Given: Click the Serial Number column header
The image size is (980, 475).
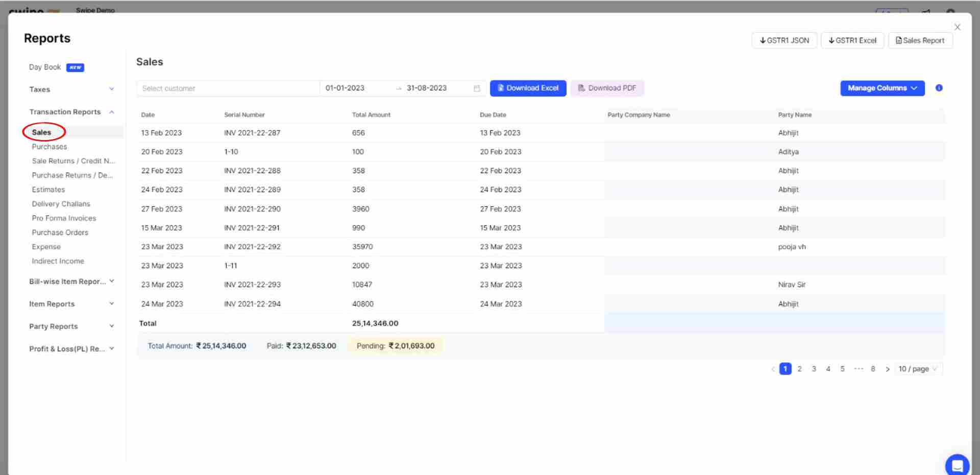Looking at the screenshot, I should (x=244, y=115).
